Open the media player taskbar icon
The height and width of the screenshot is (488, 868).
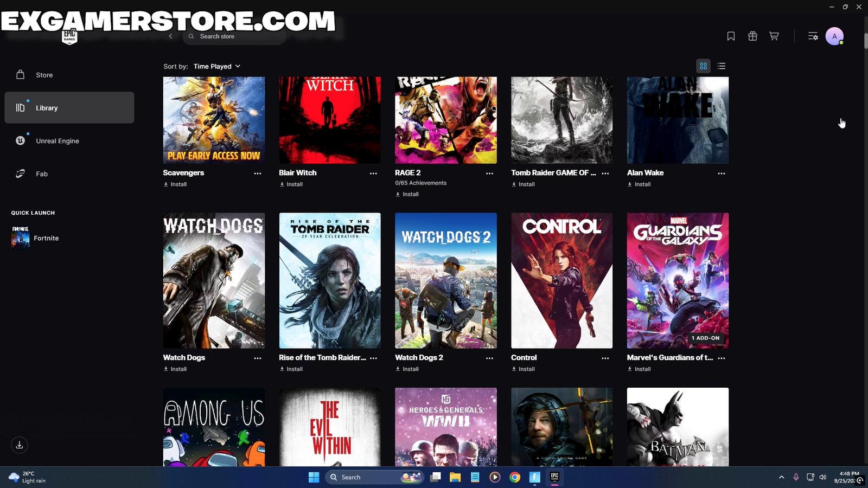point(495,477)
